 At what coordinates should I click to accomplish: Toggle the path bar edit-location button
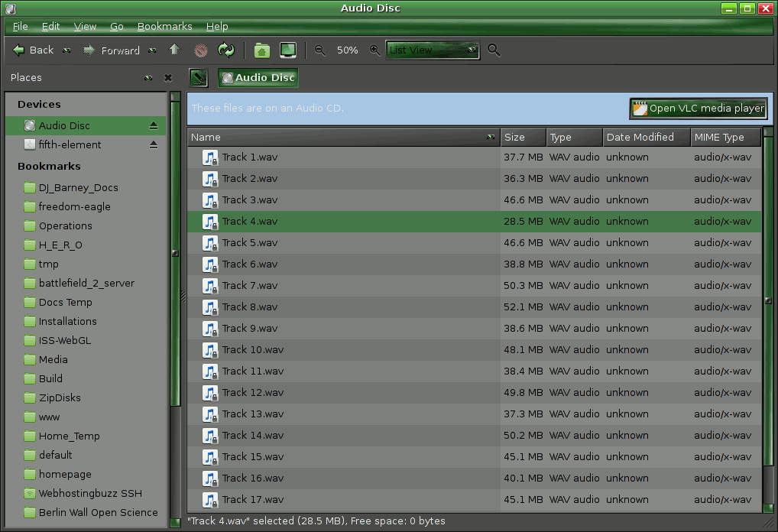pos(199,77)
